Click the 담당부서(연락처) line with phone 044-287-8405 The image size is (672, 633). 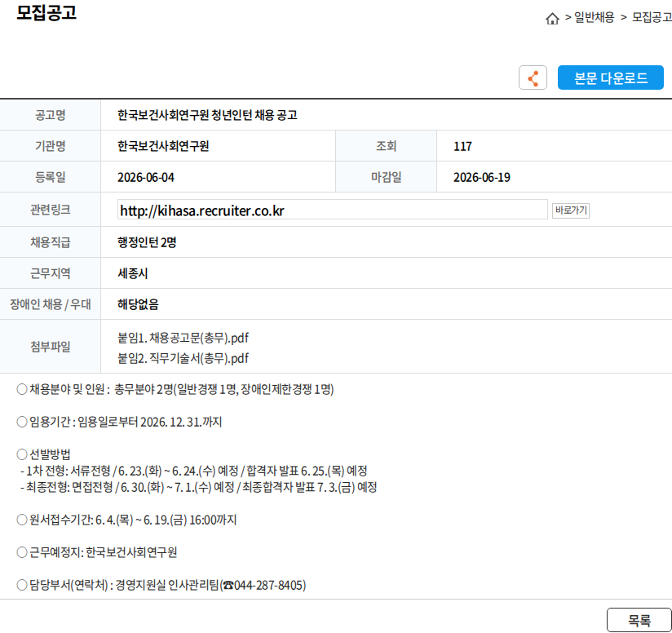click(x=161, y=585)
